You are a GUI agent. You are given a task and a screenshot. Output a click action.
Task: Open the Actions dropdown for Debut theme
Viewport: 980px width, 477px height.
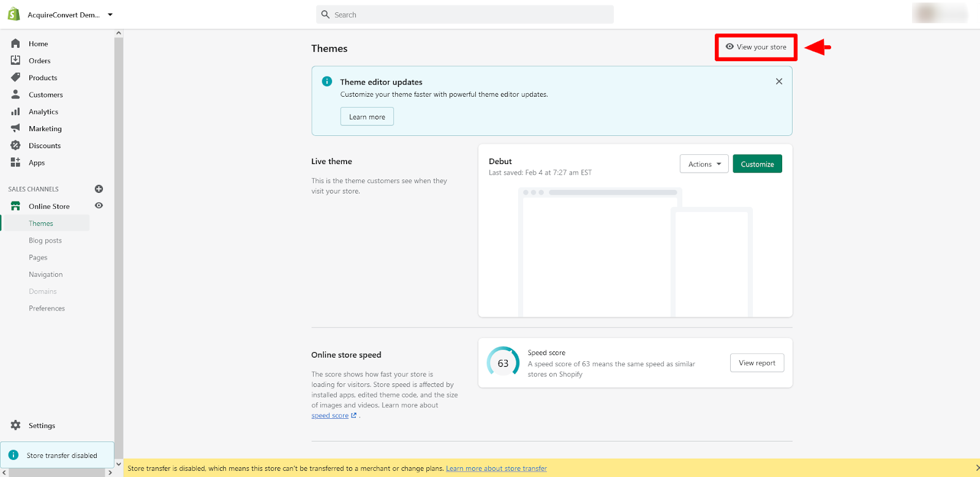coord(704,164)
